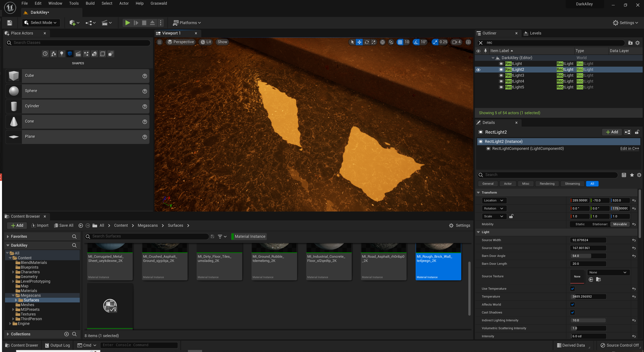
Task: Click the Save All button in Content Browser
Action: (x=64, y=225)
